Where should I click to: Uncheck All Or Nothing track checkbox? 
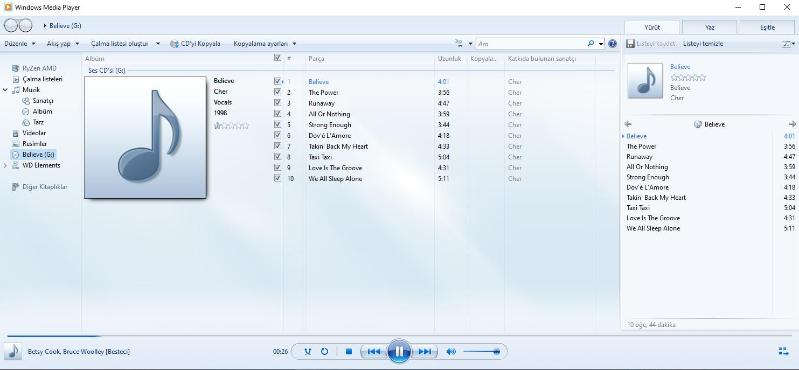click(x=277, y=114)
